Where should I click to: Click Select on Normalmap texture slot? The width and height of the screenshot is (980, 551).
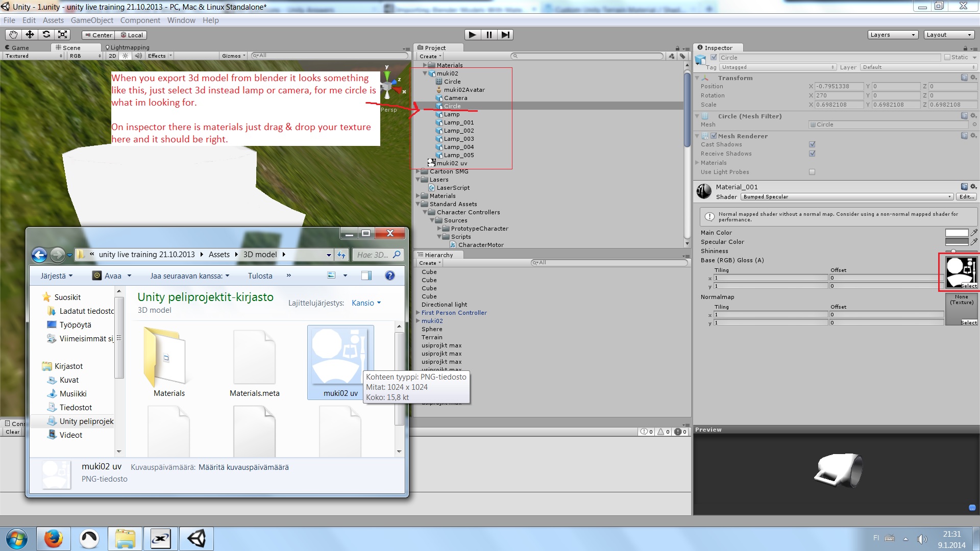tap(969, 323)
